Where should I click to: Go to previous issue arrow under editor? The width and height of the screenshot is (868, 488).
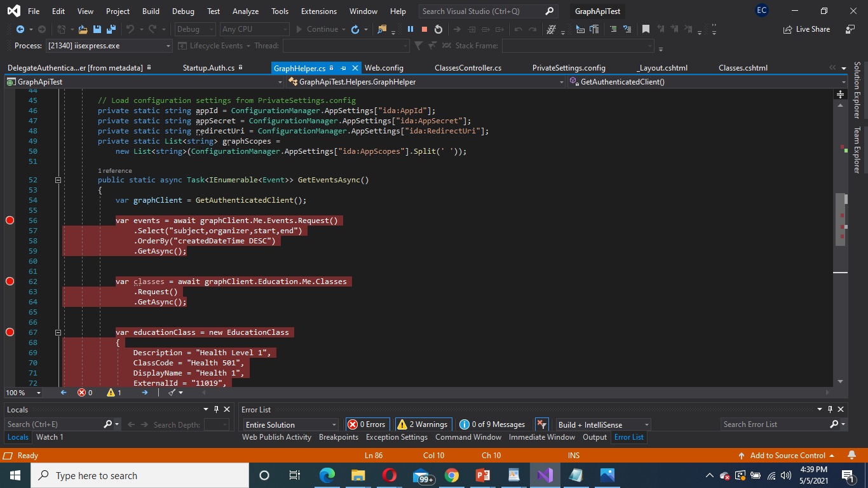click(64, 393)
